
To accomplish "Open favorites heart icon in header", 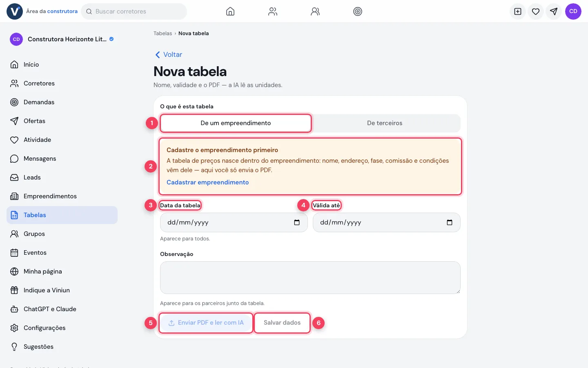I will point(536,11).
